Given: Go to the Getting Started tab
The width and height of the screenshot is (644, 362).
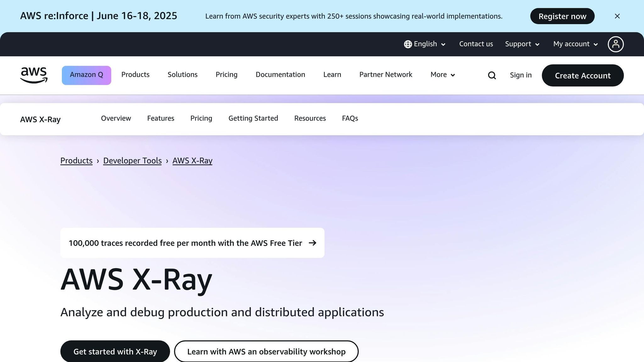Looking at the screenshot, I should click(x=253, y=118).
